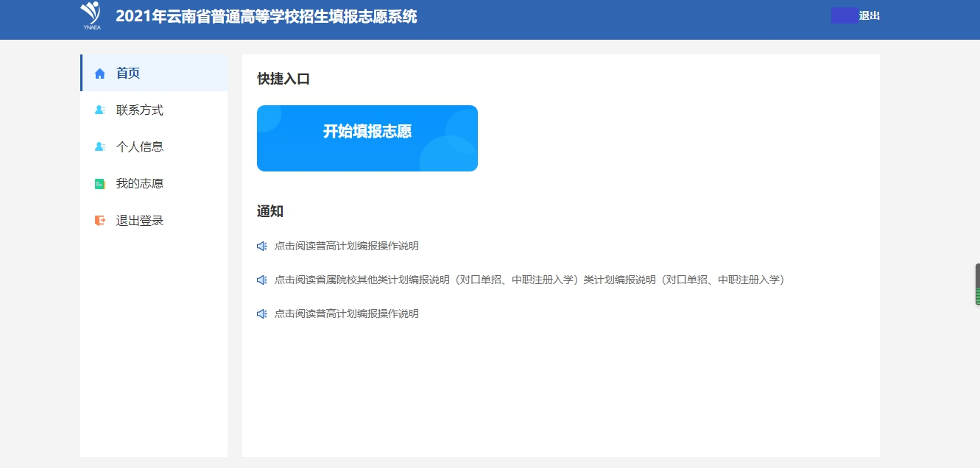980x468 pixels.
Task: Click 退出 in the top header
Action: click(870, 15)
